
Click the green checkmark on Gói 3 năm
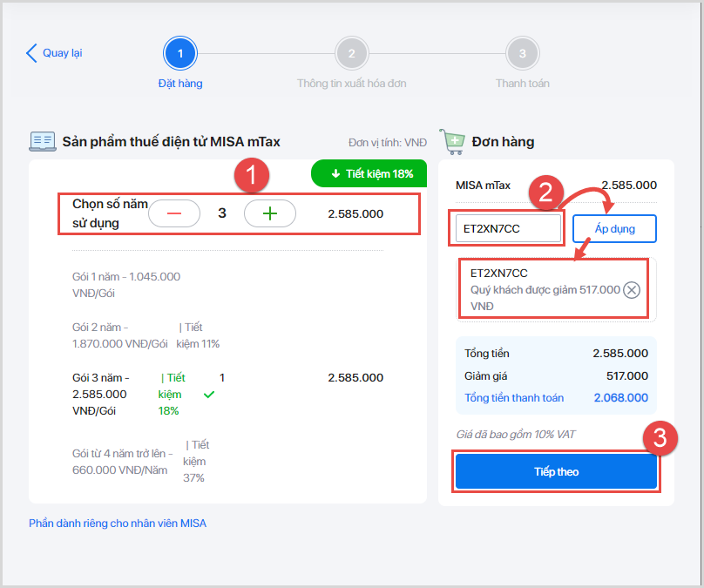209,395
